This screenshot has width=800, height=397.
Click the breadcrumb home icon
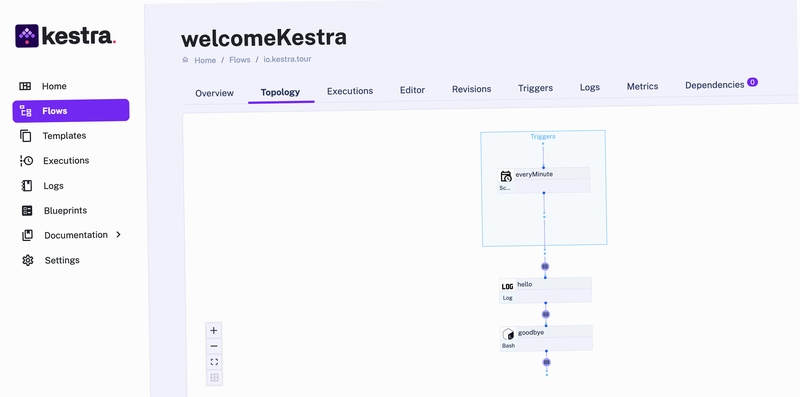point(185,60)
